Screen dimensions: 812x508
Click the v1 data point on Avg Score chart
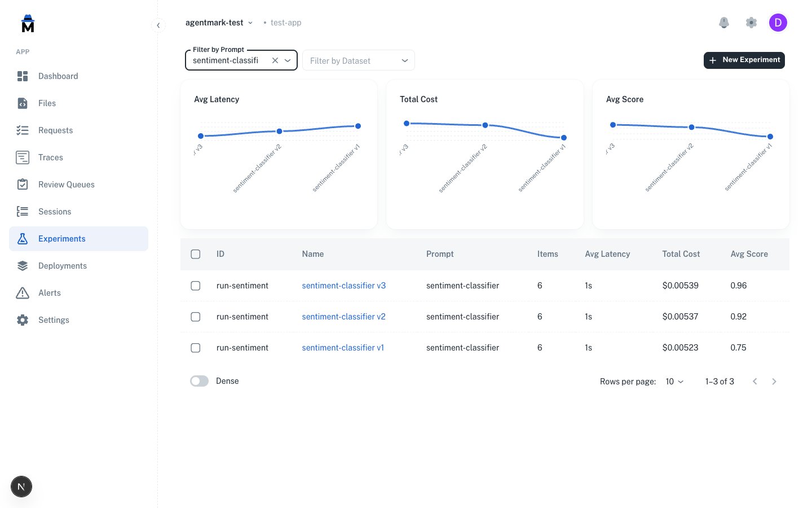[x=770, y=137]
